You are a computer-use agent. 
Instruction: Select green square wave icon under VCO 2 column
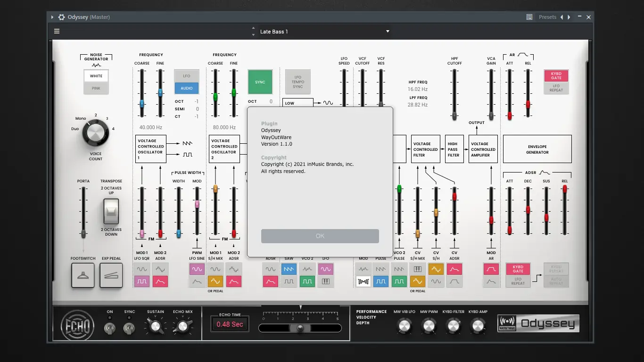tap(307, 281)
